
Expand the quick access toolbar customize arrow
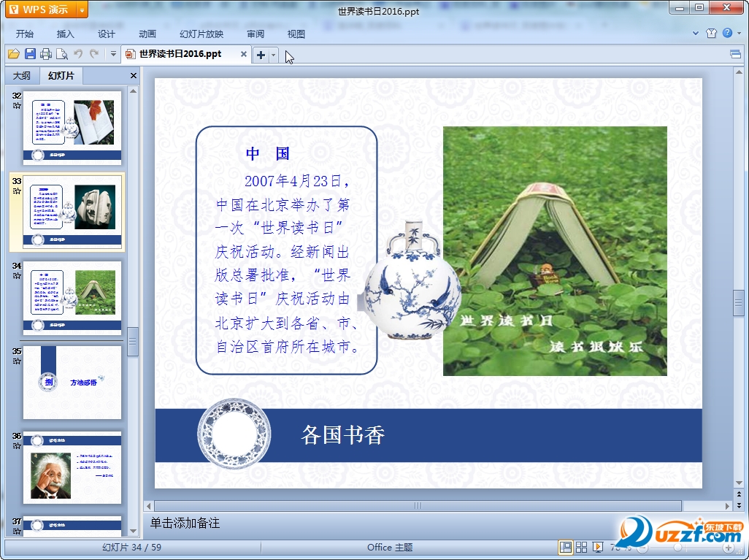(113, 54)
